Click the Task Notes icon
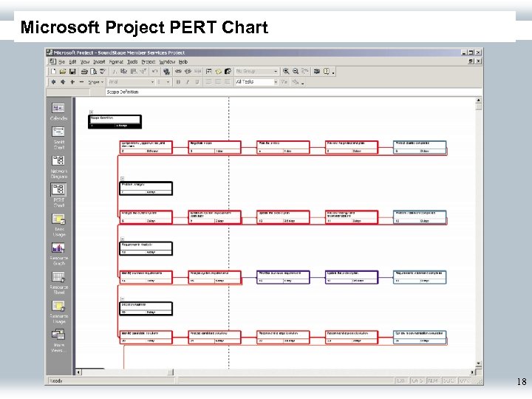 point(219,71)
